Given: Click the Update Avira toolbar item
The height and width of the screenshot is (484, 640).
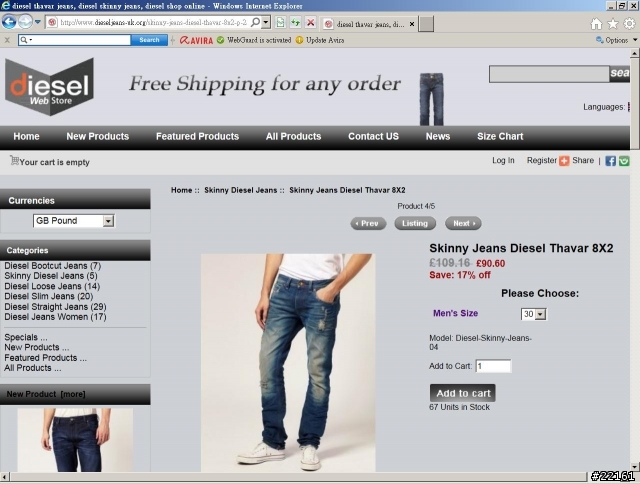Looking at the screenshot, I should tap(320, 40).
